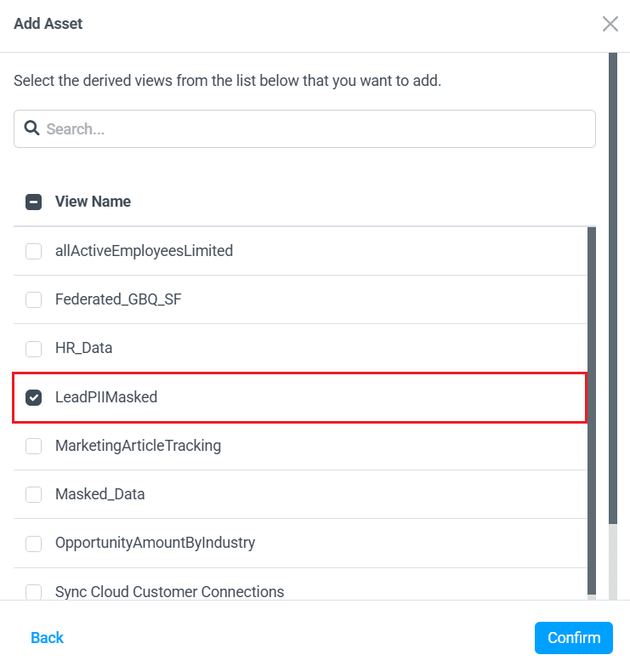Click the inner list scrollbar

(x=592, y=408)
